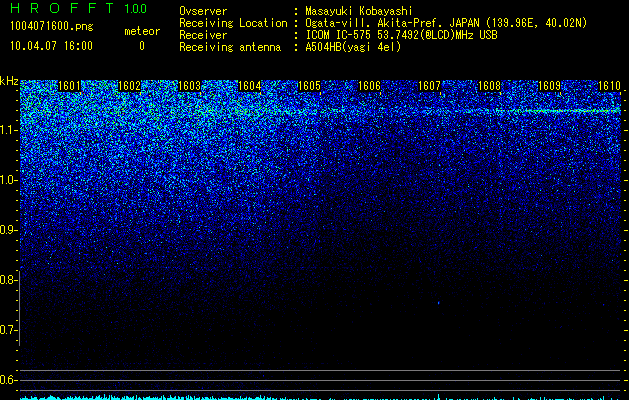Click the HROFFT title text
The width and height of the screenshot is (629, 400).
[x=62, y=8]
